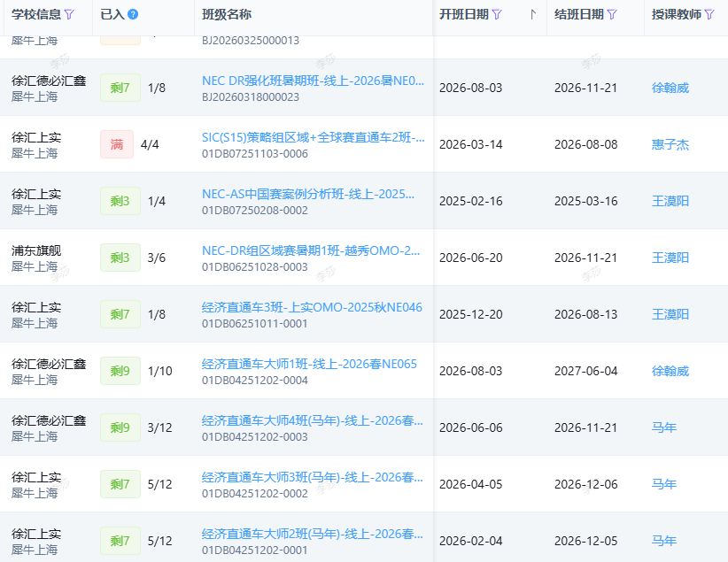Click the red 满 status badge
The width and height of the screenshot is (728, 562).
117,144
